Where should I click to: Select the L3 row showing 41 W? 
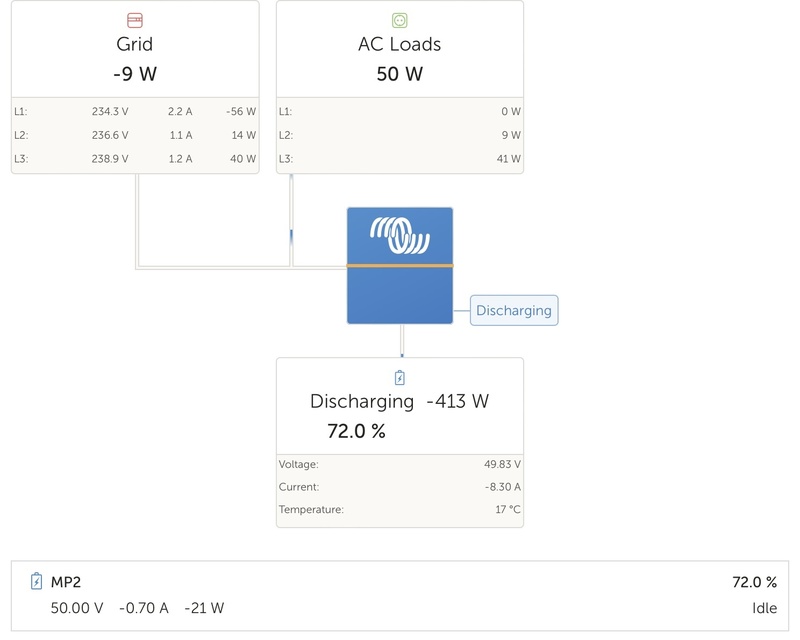pyautogui.click(x=400, y=158)
